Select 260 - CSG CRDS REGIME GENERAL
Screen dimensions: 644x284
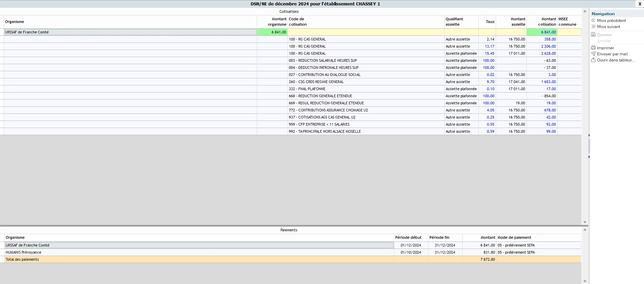[x=366, y=82]
